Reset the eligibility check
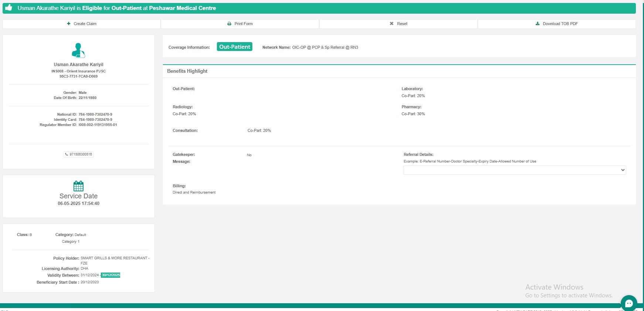Viewport: 644px width, 311px height. [398, 24]
